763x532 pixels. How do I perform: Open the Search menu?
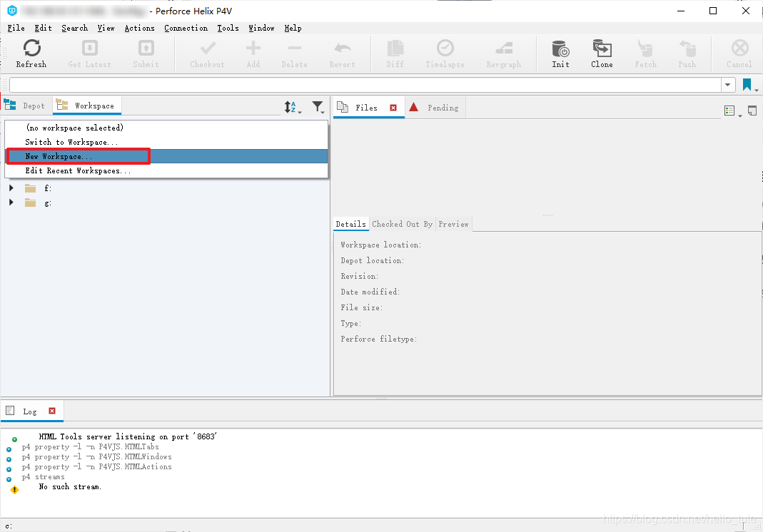(74, 29)
